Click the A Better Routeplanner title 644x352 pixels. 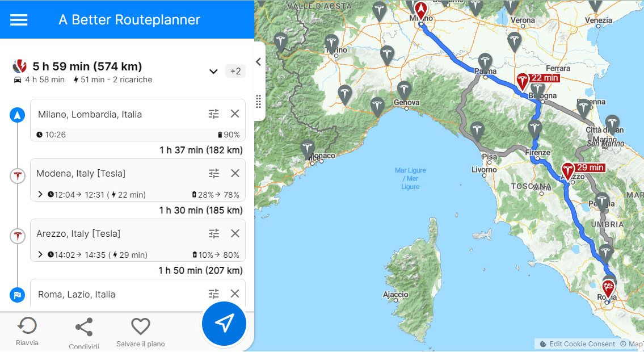click(x=129, y=20)
